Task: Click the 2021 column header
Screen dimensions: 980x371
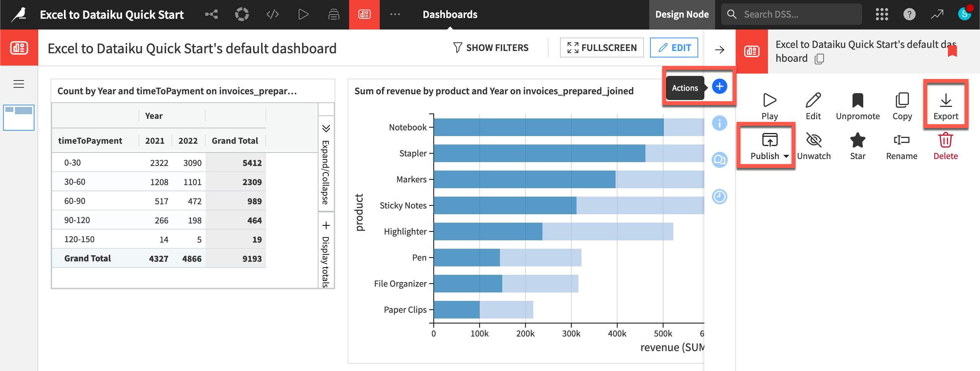Action: point(155,141)
